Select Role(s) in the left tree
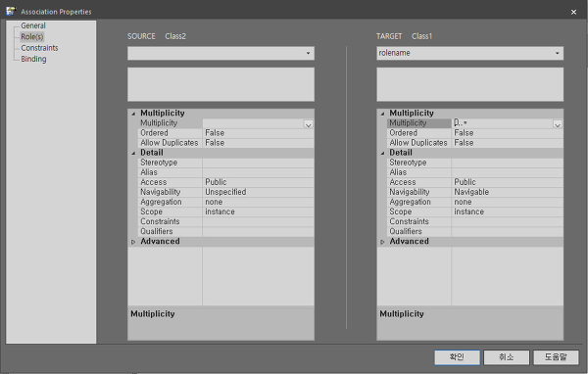This screenshot has width=588, height=374. click(x=32, y=37)
